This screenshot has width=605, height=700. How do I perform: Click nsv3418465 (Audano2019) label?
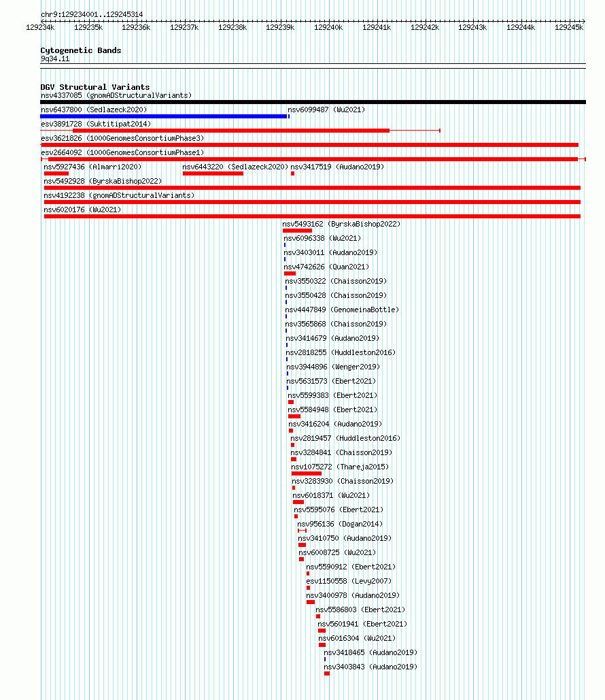point(370,652)
